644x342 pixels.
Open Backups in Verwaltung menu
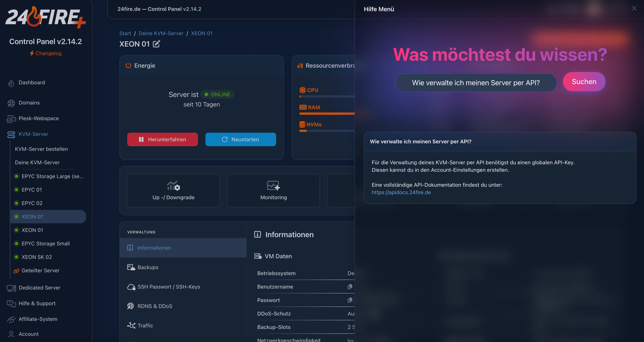183,267
